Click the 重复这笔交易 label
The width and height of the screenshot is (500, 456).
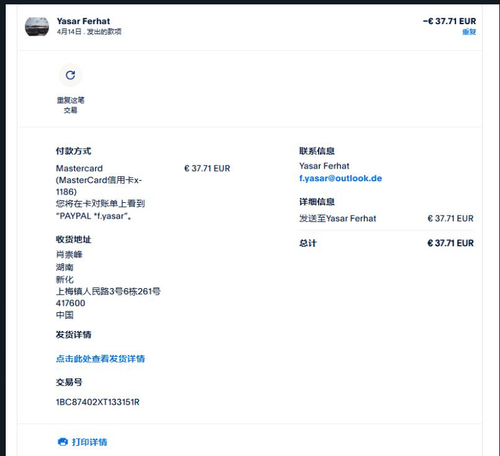coord(70,105)
